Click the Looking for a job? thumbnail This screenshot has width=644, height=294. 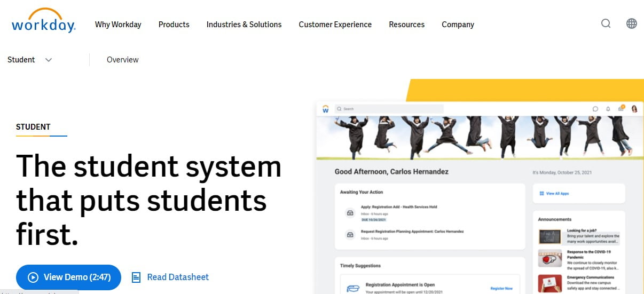550,237
